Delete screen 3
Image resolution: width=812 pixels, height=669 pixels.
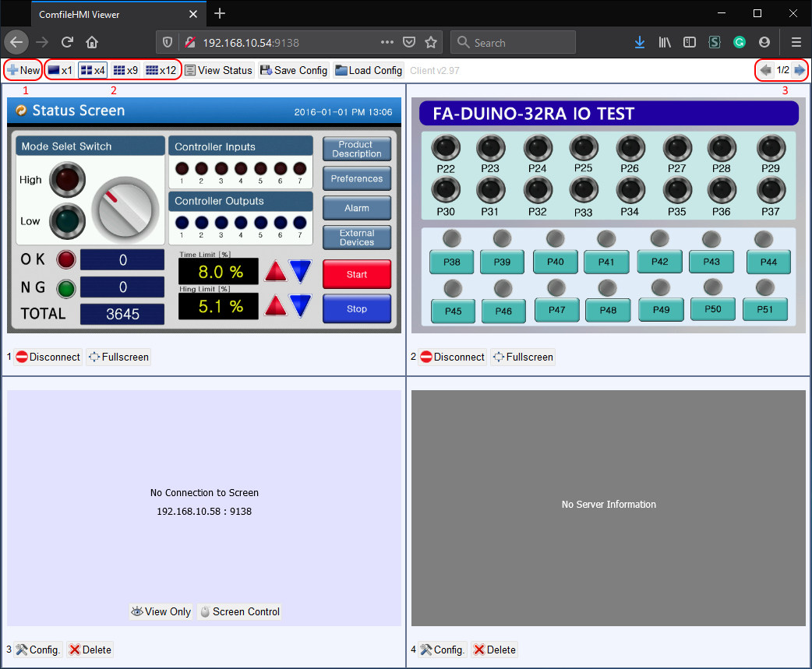click(90, 650)
